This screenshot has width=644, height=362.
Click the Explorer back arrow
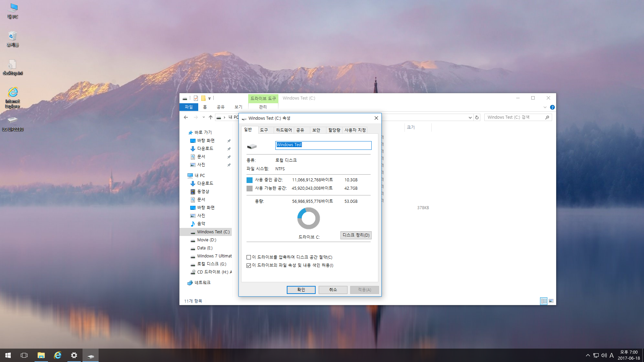coord(186,117)
